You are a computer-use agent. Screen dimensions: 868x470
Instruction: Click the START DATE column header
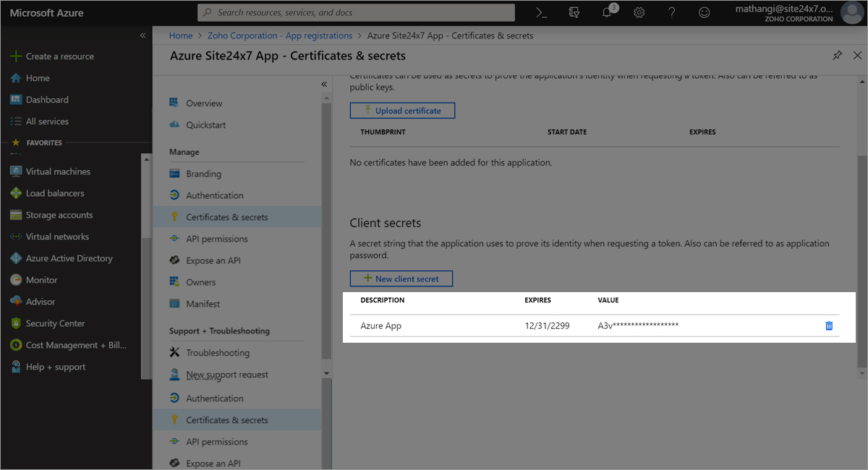click(x=567, y=132)
